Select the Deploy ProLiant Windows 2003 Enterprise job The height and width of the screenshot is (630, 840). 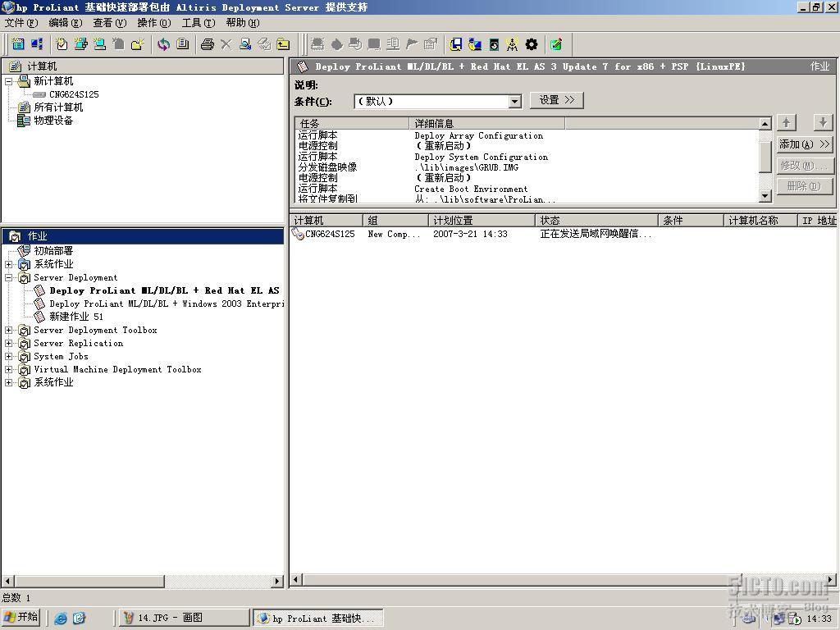(x=166, y=304)
